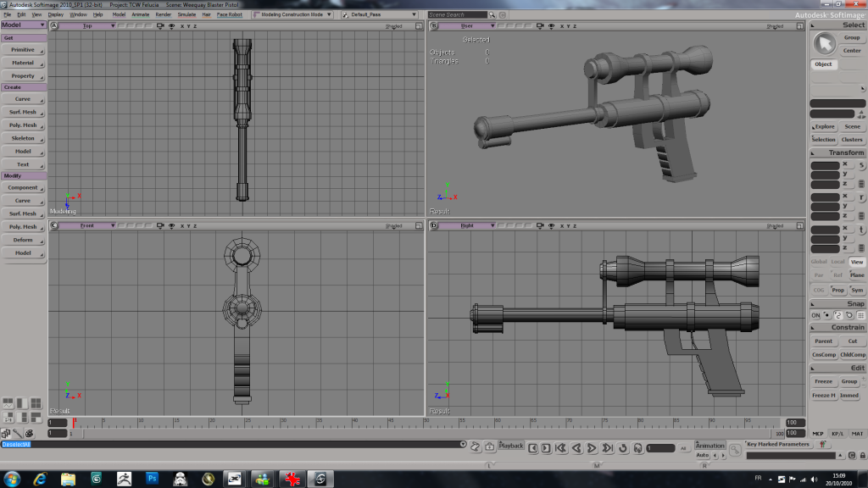
Task: Click the snap to grid icon
Action: pos(861,315)
